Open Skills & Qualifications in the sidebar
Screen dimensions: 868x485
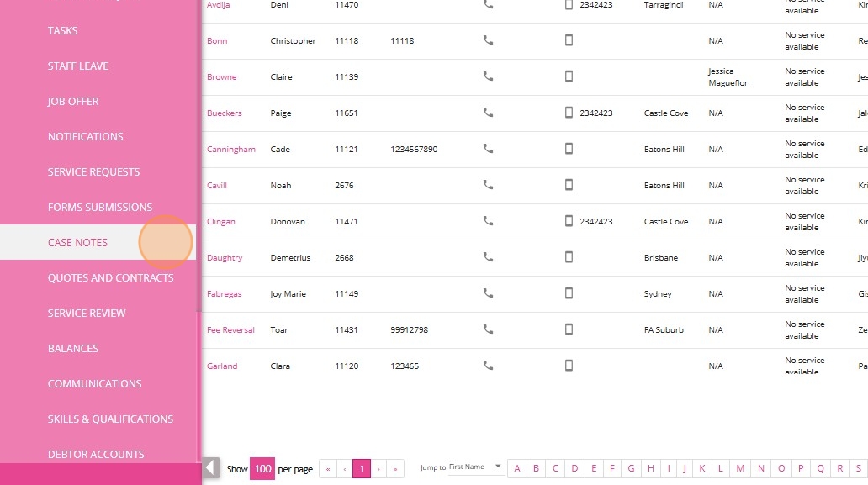110,419
